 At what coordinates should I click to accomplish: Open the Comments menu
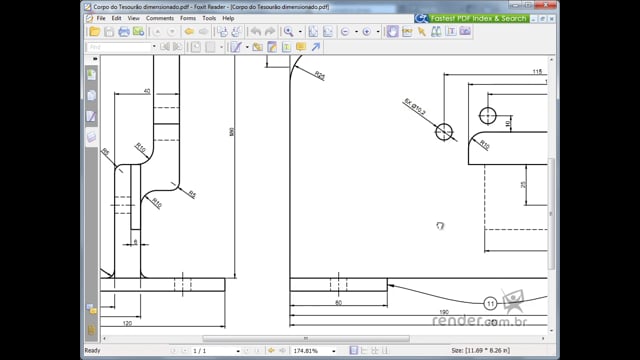pyautogui.click(x=160, y=18)
